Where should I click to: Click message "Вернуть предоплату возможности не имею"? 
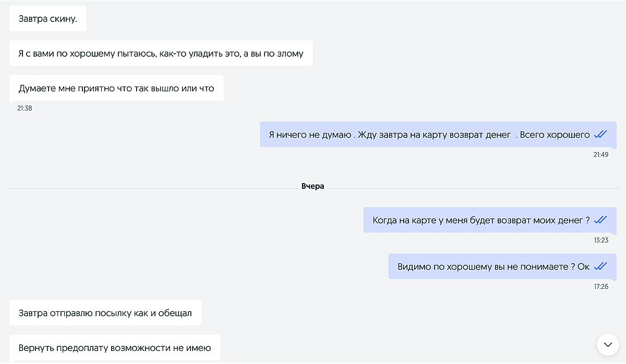tap(115, 347)
